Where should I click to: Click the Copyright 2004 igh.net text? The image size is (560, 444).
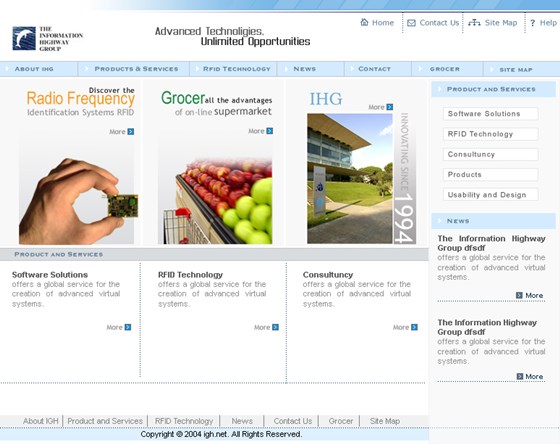(221, 434)
